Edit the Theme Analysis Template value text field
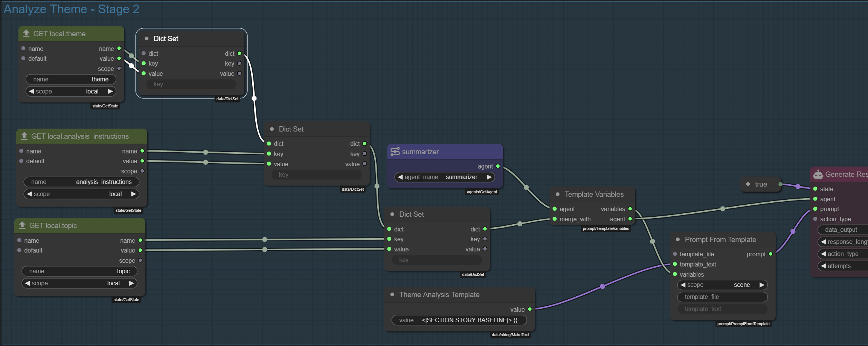 pyautogui.click(x=459, y=320)
